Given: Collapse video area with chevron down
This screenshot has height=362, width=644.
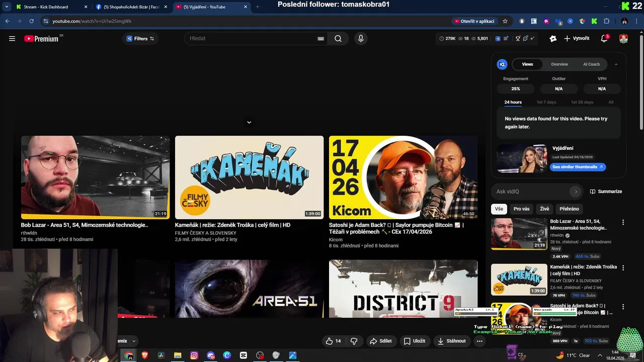Looking at the screenshot, I should 249,122.
